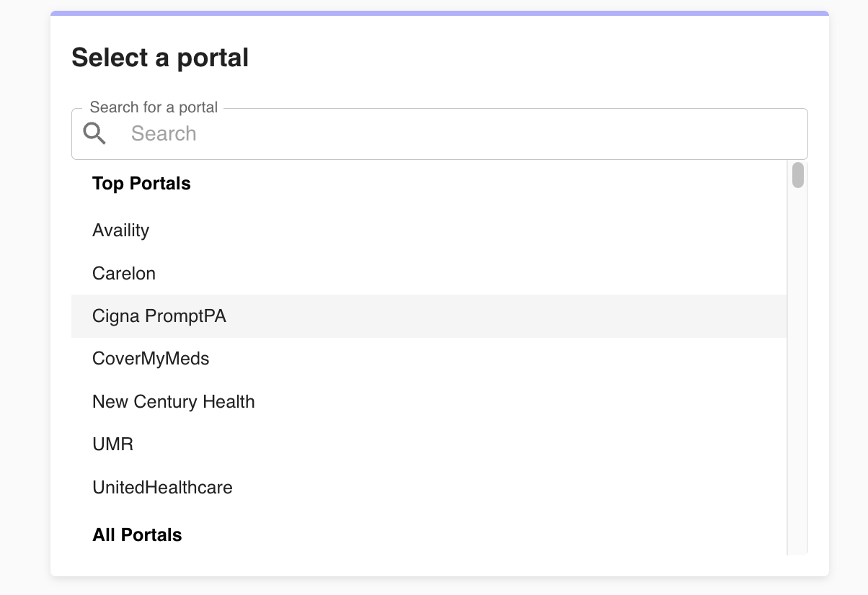
Task: Click the purple accent bar atop card
Action: (440, 13)
